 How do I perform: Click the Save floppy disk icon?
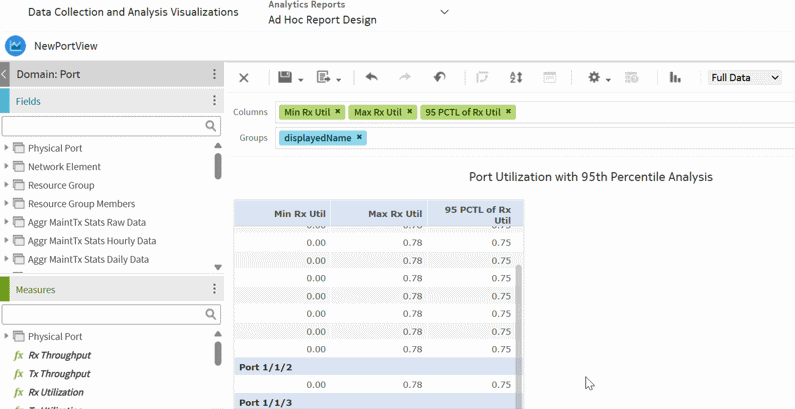[285, 78]
